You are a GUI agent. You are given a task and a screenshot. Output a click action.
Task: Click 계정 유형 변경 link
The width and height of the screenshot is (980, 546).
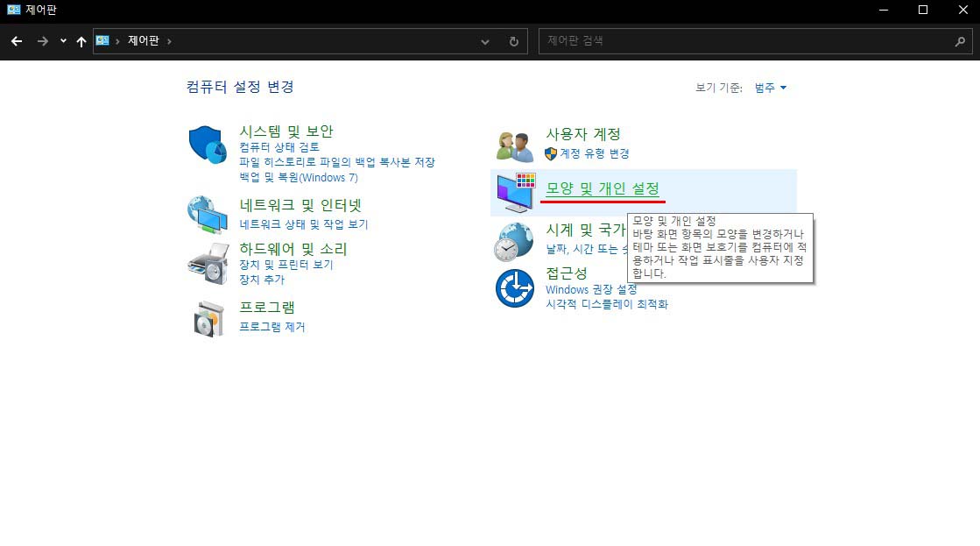click(x=594, y=153)
